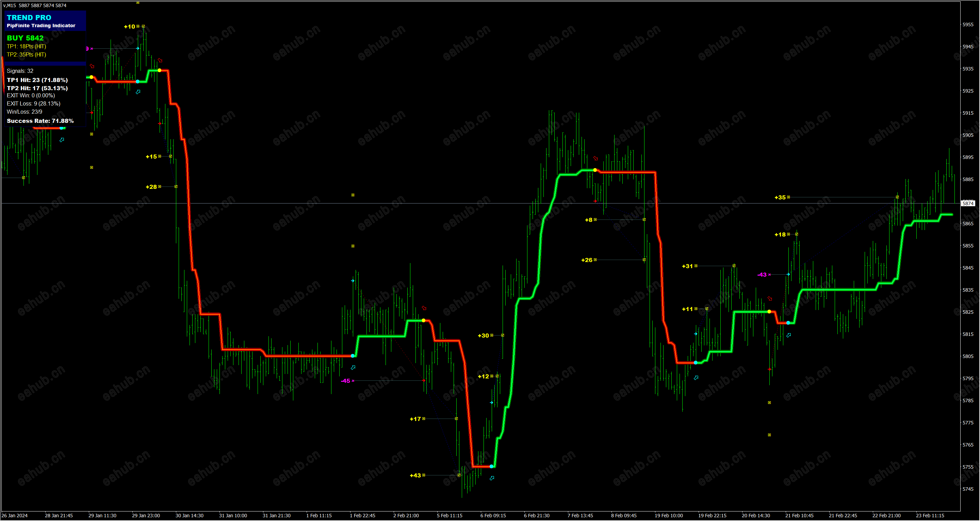Click the red sell arrow above the +8 trade start
Screen dimensions: 980x521
click(x=596, y=158)
